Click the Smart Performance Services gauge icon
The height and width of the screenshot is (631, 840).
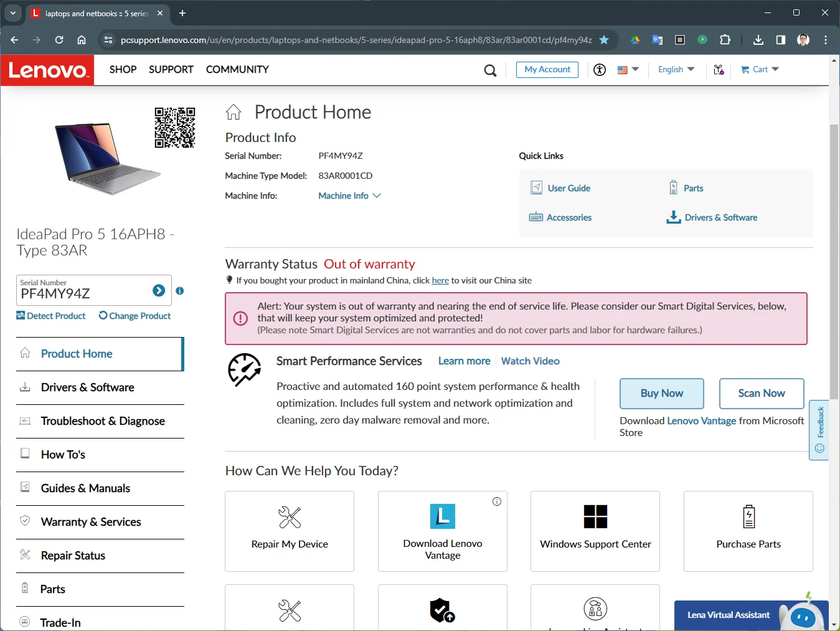point(244,370)
